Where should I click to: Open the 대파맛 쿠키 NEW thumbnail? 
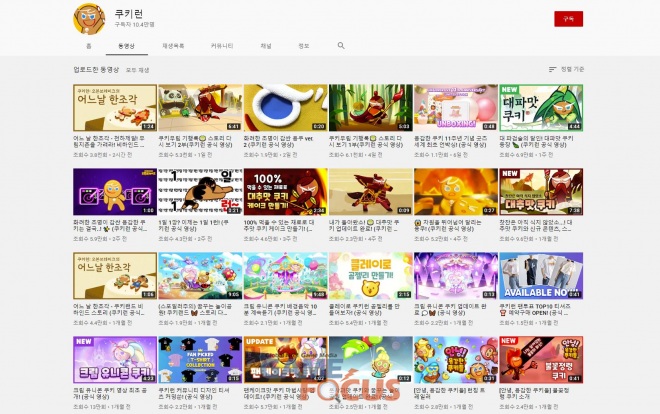[x=541, y=108]
